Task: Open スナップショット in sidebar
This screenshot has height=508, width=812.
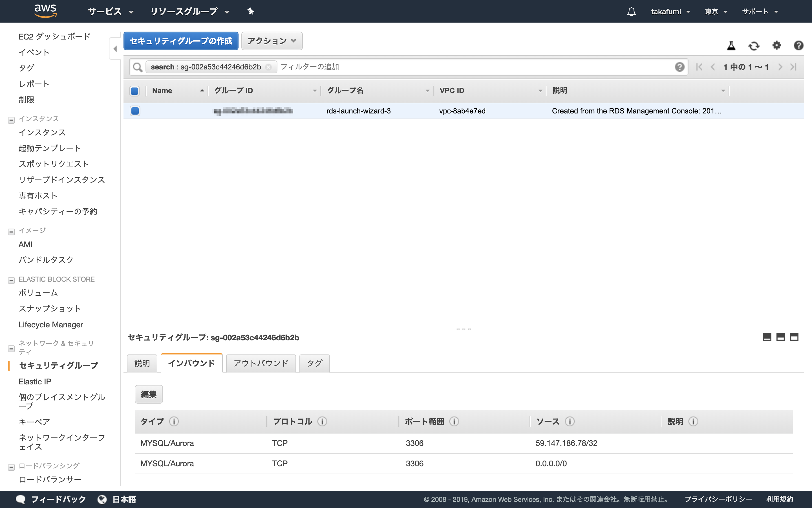Action: [x=50, y=308]
